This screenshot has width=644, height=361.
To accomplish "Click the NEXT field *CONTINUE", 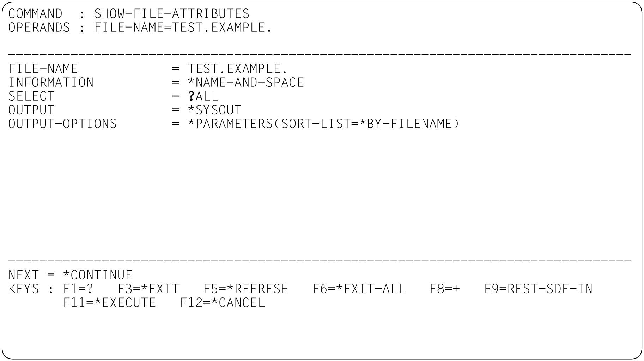I will coord(98,275).
